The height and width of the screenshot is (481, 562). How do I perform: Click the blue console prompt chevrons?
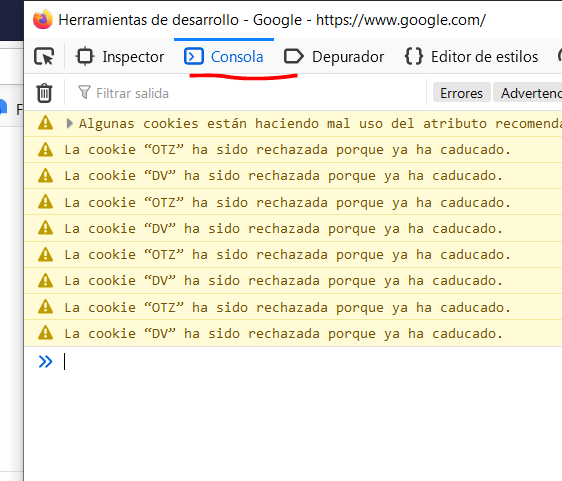tap(46, 361)
